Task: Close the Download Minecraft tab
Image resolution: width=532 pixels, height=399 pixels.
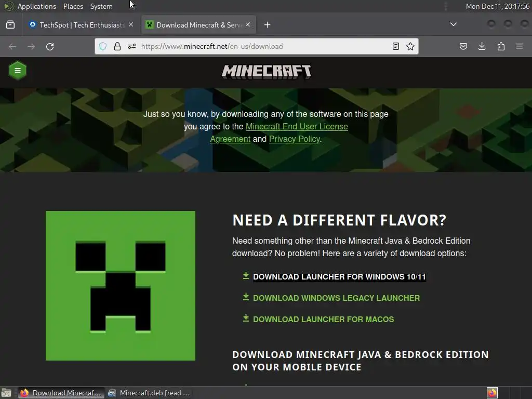Action: click(248, 25)
